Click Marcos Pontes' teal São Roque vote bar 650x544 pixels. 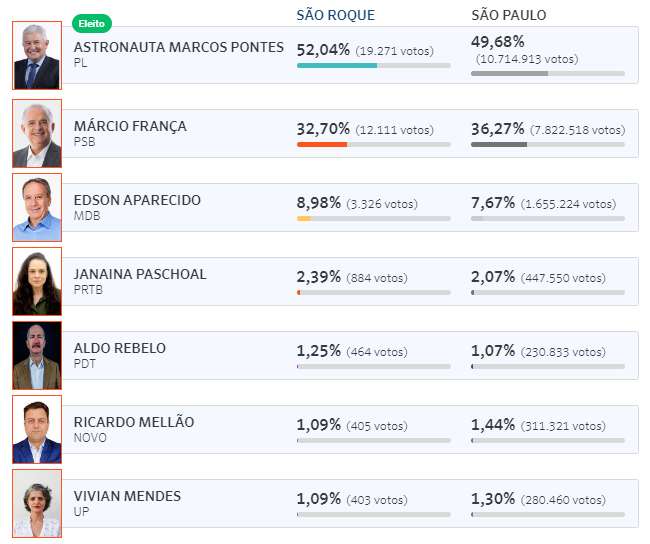coord(337,66)
